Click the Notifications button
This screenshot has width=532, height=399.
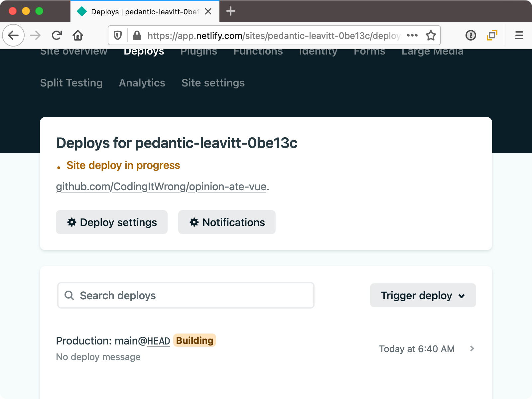click(227, 222)
